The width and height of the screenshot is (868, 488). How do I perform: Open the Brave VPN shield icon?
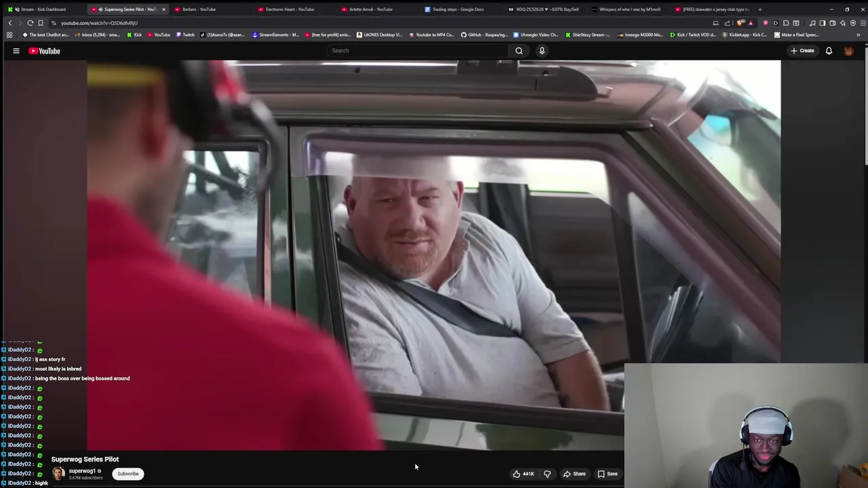tap(853, 23)
